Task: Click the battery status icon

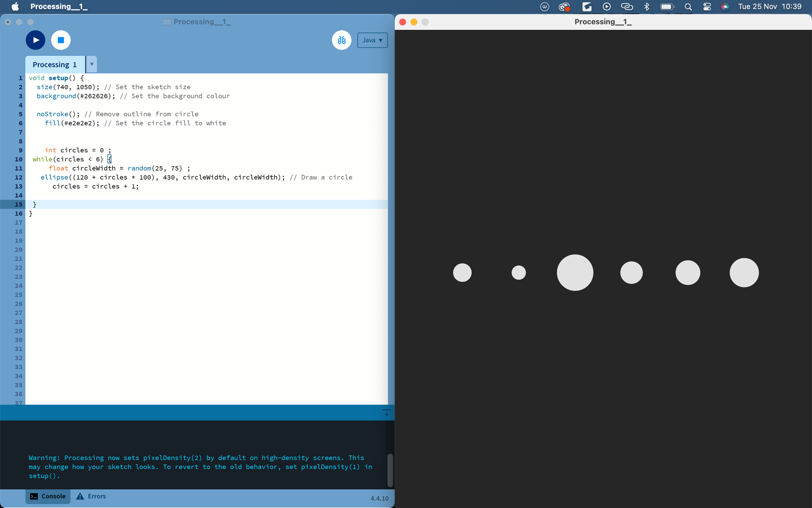Action: (667, 7)
